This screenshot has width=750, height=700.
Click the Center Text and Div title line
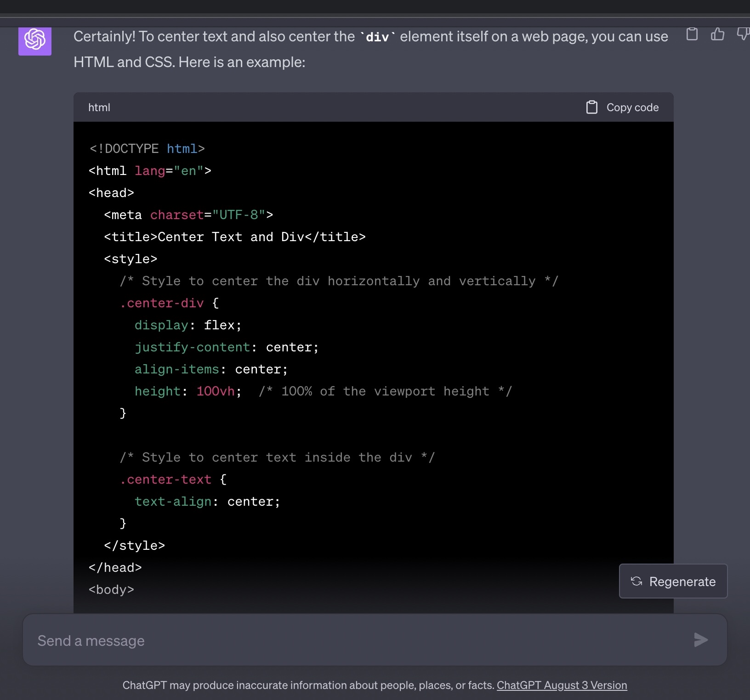pyautogui.click(x=234, y=237)
